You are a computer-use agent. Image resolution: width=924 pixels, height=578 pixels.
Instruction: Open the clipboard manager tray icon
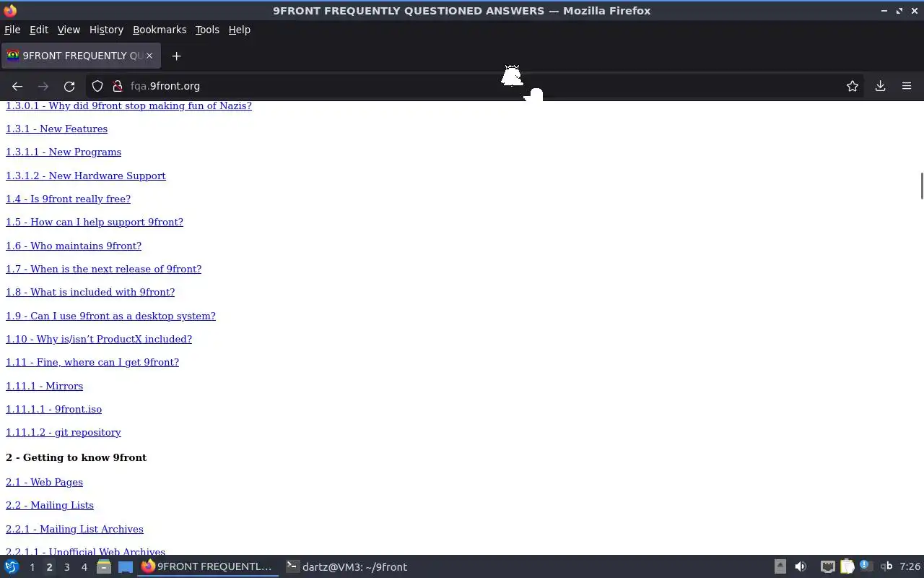[847, 567]
